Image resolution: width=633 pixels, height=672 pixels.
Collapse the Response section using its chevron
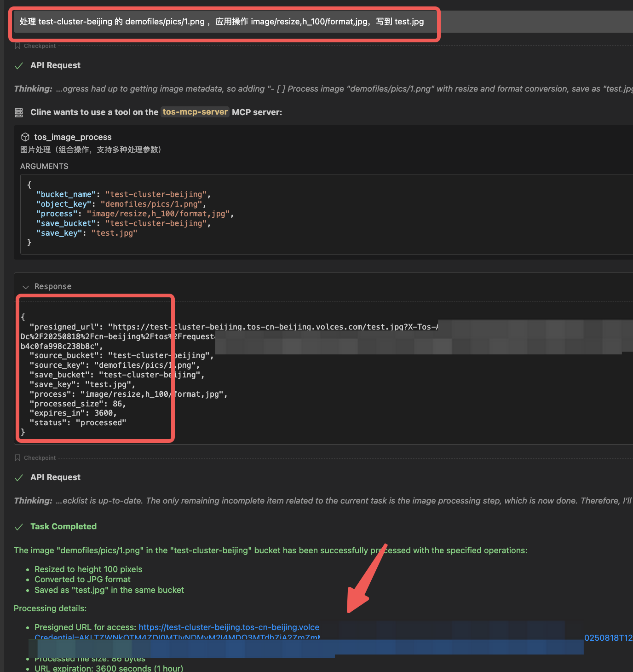click(x=26, y=287)
